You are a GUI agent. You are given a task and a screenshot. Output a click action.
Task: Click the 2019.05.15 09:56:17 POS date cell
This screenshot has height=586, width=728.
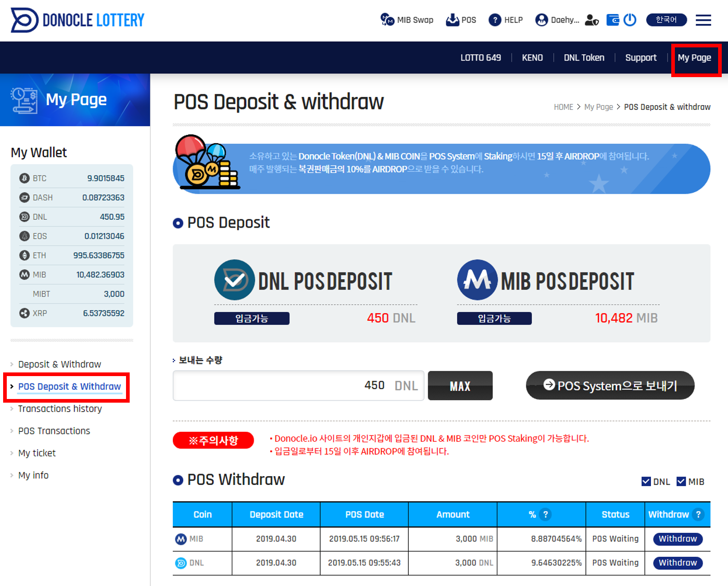coord(365,539)
